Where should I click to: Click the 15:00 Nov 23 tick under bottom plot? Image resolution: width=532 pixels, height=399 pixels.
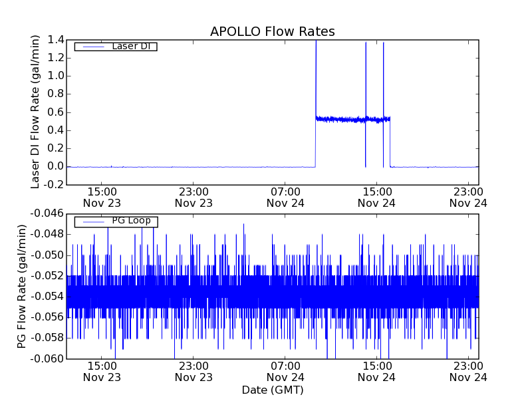(x=102, y=371)
